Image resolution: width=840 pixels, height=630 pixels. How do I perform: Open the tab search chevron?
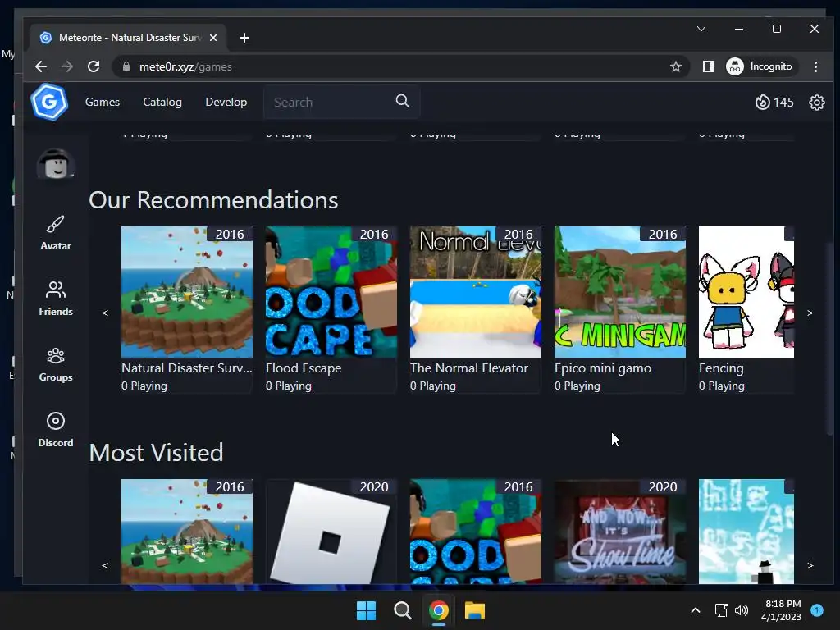(701, 29)
